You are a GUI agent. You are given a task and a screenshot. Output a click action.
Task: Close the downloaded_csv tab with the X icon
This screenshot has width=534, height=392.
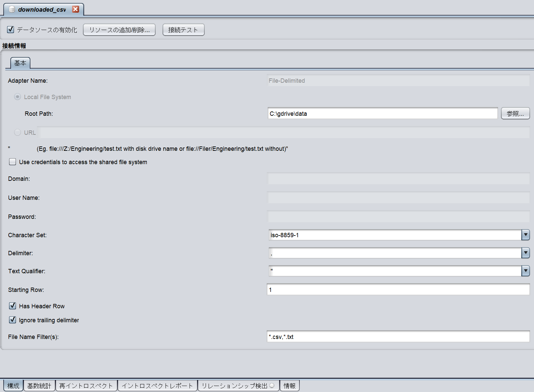coord(76,9)
